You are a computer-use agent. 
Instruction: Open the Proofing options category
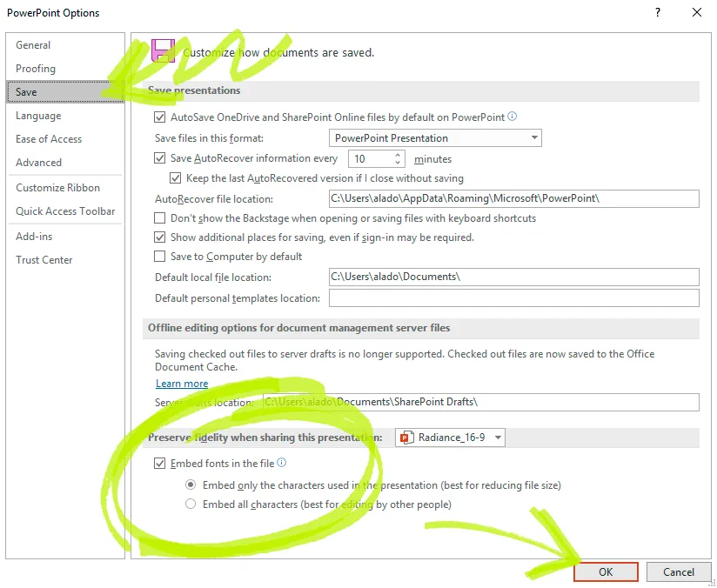(65, 69)
